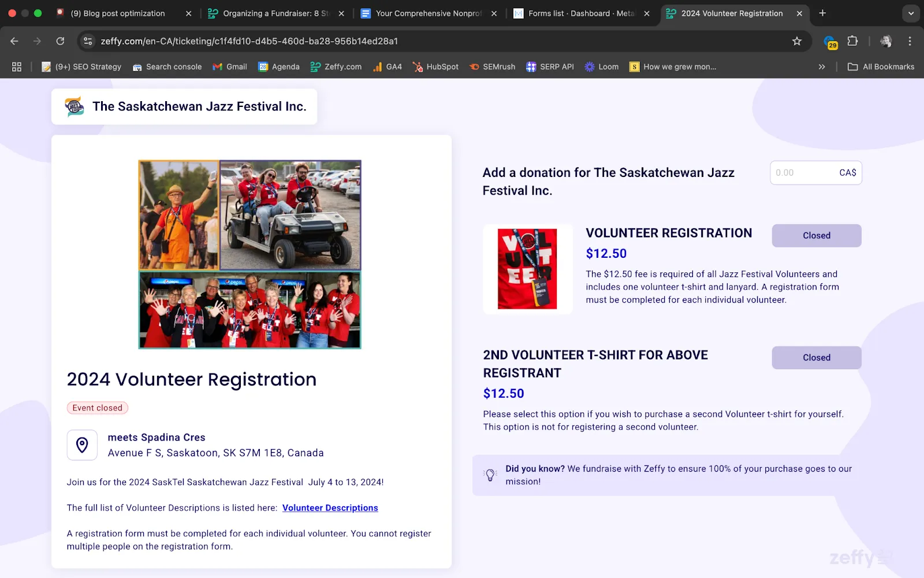
Task: Open Chrome extensions puzzle icon
Action: click(852, 41)
